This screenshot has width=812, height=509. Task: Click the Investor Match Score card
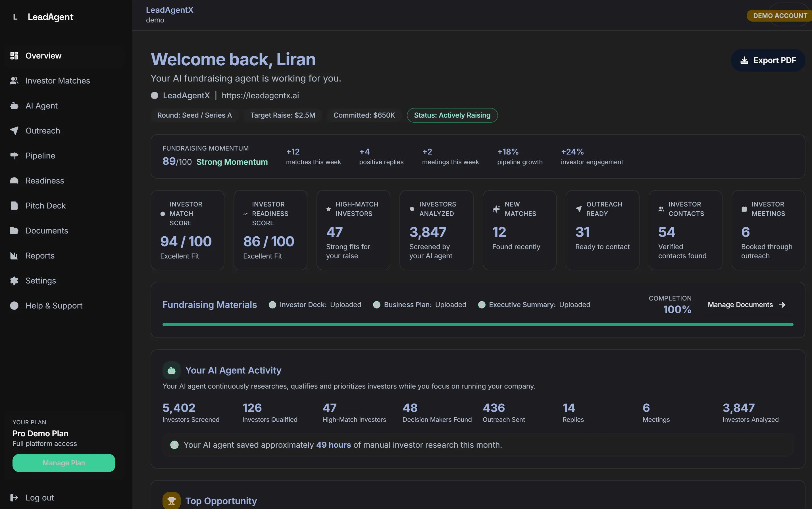[x=188, y=230]
